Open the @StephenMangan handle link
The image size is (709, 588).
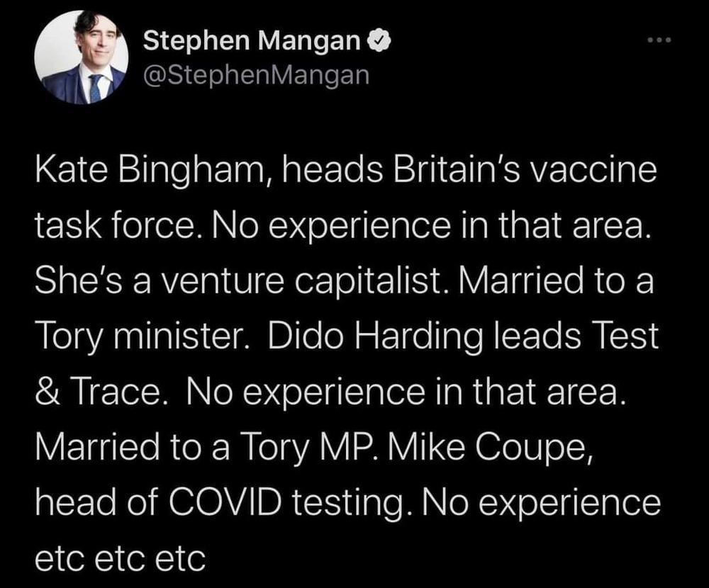pos(256,75)
